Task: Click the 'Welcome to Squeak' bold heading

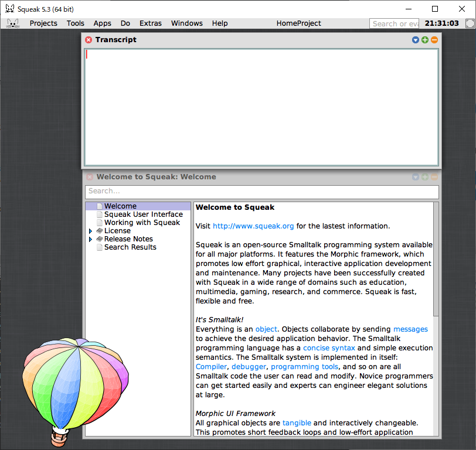Action: (235, 207)
